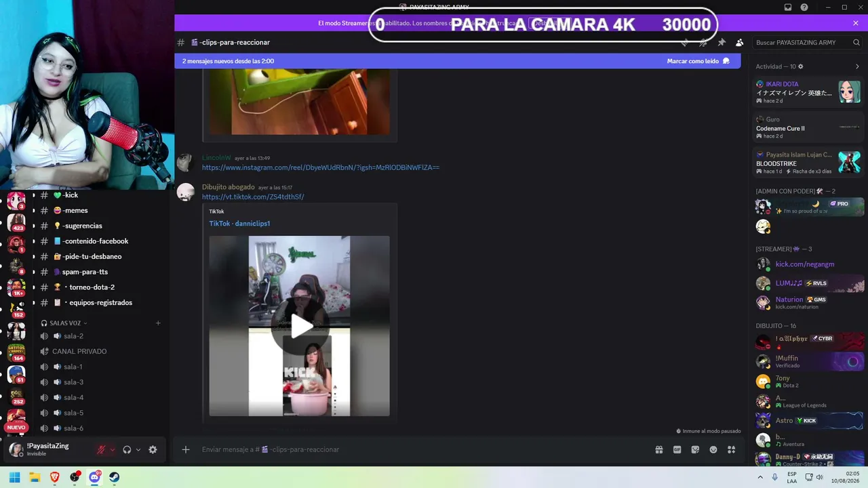This screenshot has height=488, width=868.
Task: Toggle headphones deafen button
Action: point(127,449)
